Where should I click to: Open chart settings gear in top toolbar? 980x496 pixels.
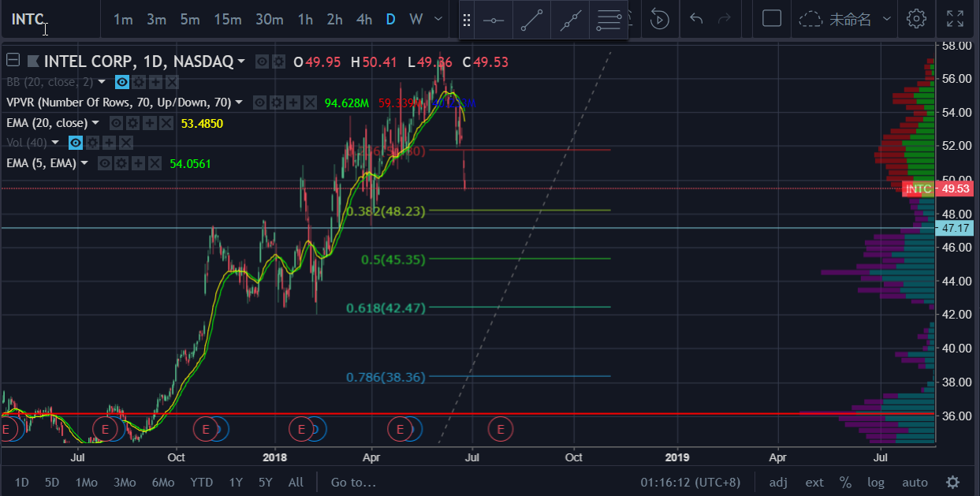[x=916, y=19]
